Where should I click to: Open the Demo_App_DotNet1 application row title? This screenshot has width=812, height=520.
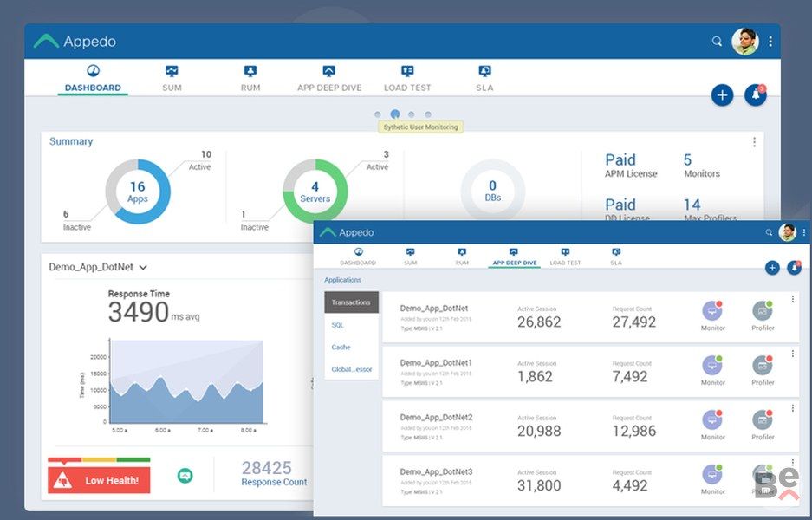tap(436, 362)
